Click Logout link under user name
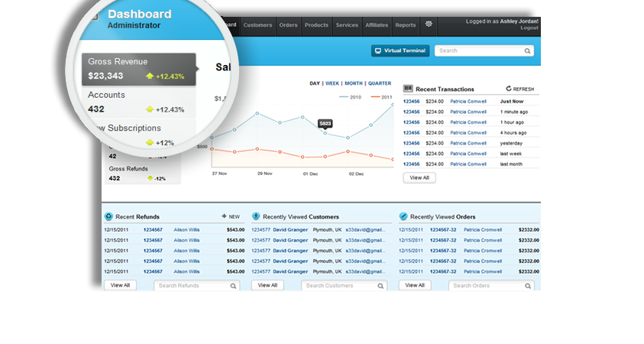Image resolution: width=644 pixels, height=344 pixels. 529,28
